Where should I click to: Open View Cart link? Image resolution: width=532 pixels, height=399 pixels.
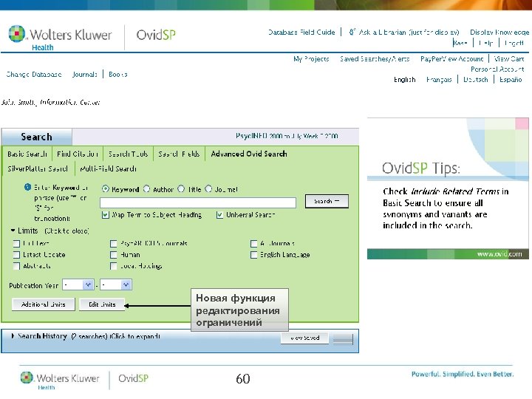pyautogui.click(x=508, y=59)
